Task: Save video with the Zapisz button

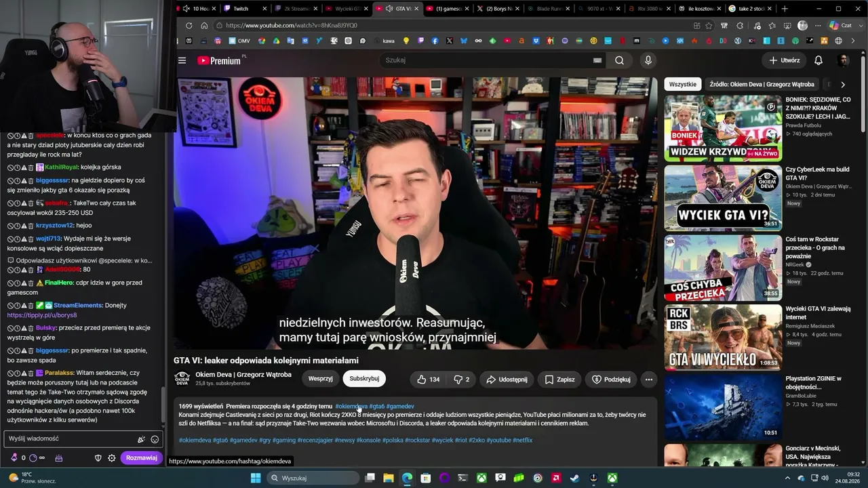Action: coord(559,380)
